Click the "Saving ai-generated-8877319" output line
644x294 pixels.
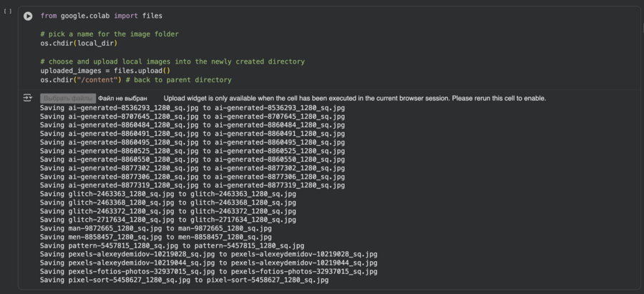[192, 185]
